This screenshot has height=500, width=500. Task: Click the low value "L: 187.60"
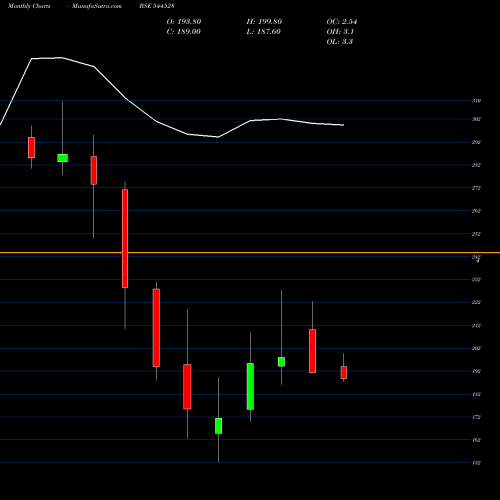(x=263, y=32)
